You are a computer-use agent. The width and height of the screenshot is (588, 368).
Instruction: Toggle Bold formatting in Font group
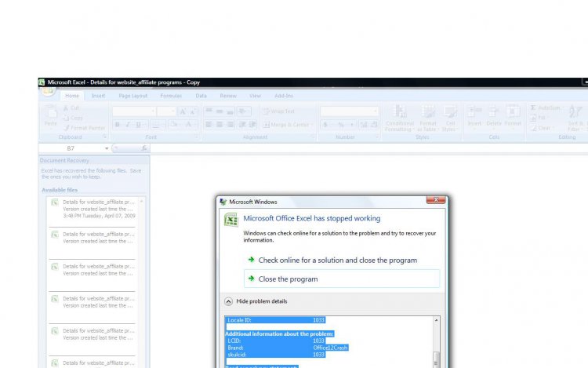coord(118,125)
